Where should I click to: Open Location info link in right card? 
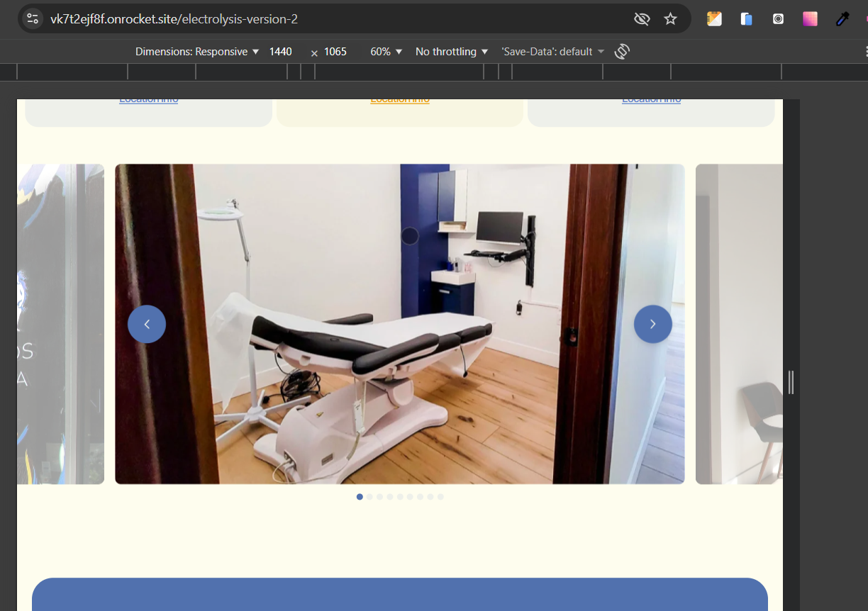651,100
